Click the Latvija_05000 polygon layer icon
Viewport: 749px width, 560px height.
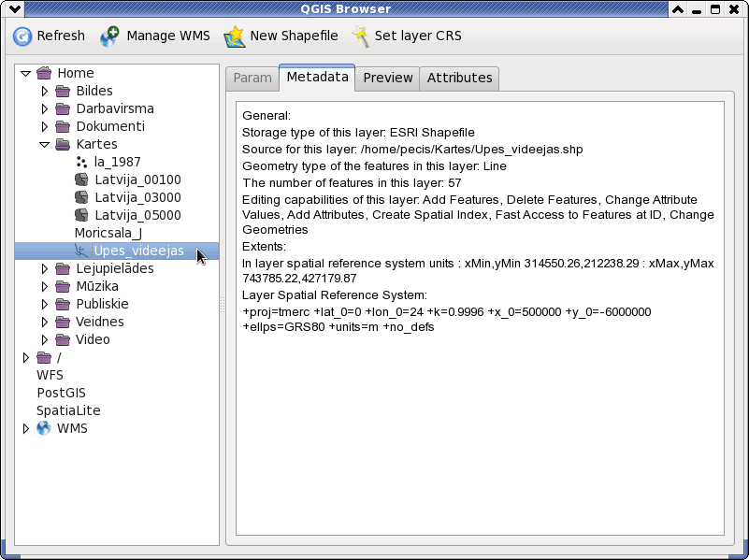pos(81,215)
